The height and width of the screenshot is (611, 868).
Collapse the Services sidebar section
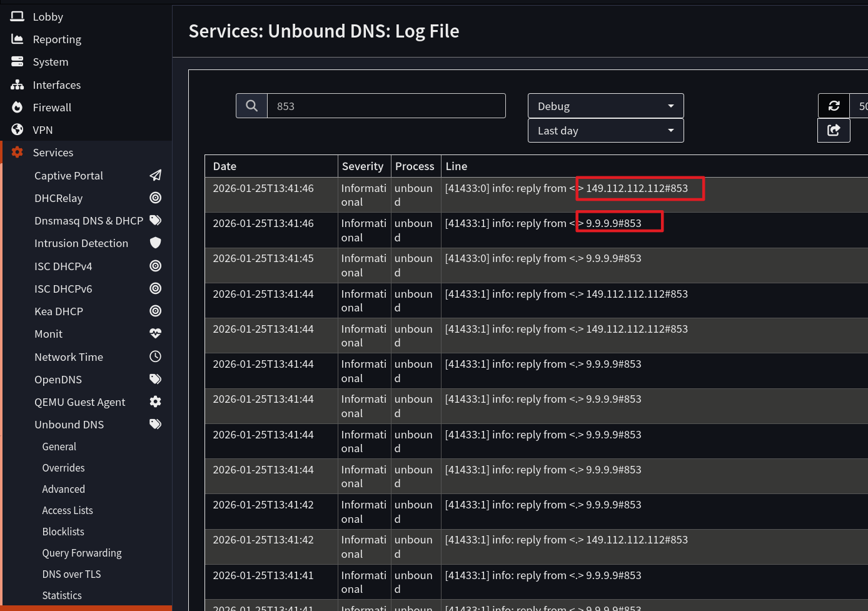(53, 152)
